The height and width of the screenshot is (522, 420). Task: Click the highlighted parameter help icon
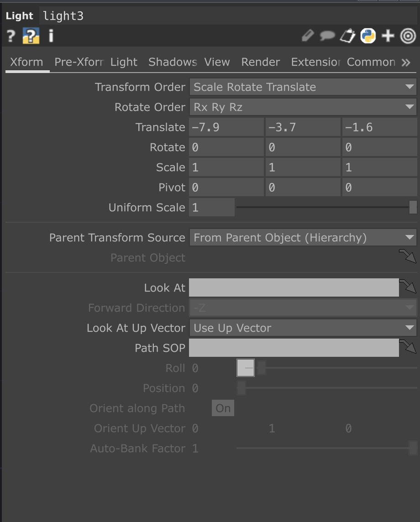(x=31, y=36)
